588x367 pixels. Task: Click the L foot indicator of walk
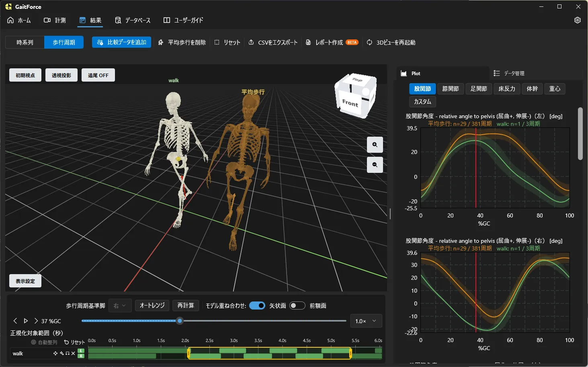81,351
